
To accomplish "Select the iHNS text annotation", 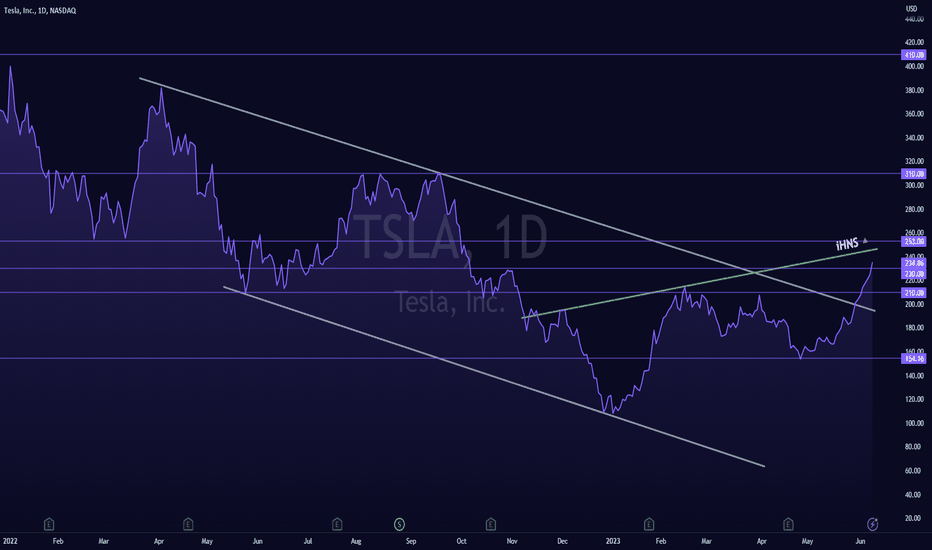I will click(x=847, y=244).
